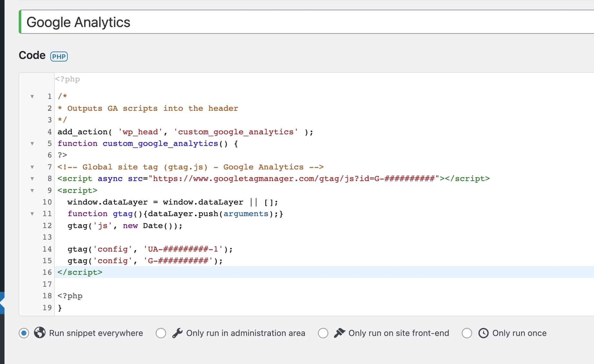Screen dimensions: 594x364
Task: Click the PHP badge next to Code heading
Action: (59, 56)
